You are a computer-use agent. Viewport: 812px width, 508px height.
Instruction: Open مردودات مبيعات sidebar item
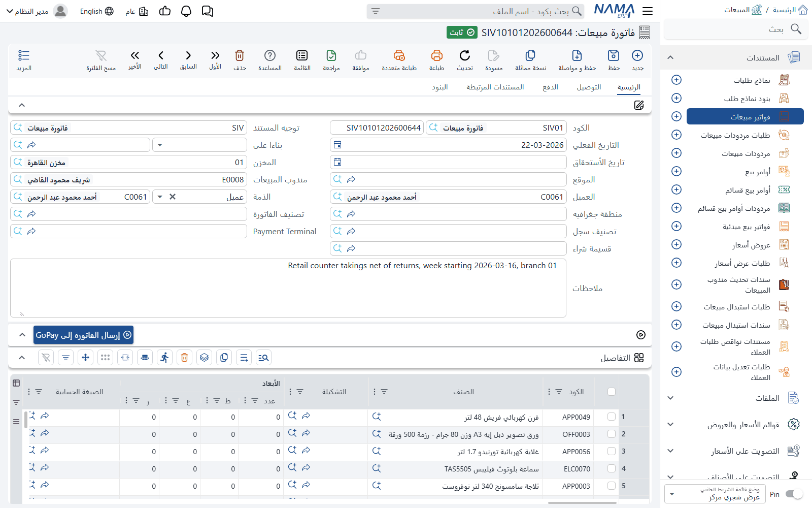(x=745, y=153)
